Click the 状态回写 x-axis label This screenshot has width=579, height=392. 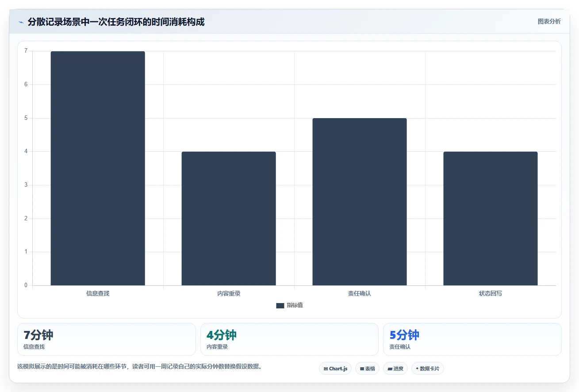(x=491, y=293)
